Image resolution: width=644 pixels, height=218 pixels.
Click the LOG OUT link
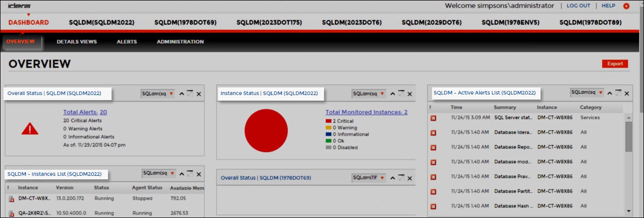click(578, 6)
